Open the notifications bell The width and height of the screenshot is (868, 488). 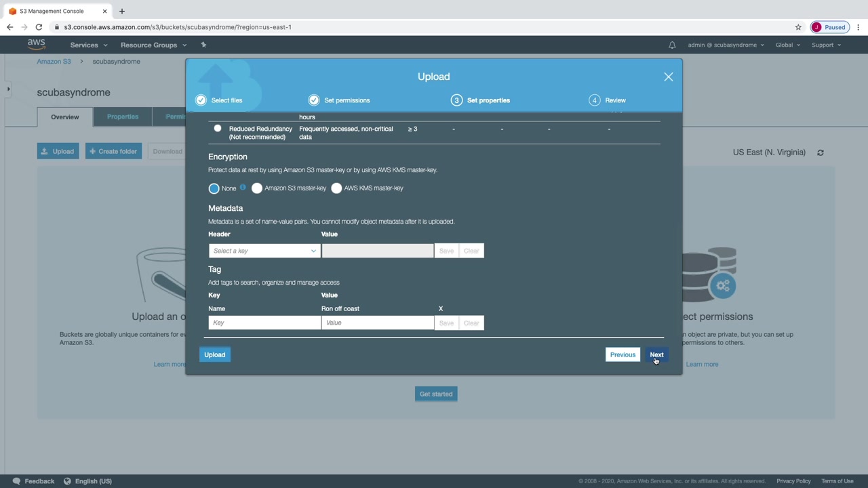point(672,45)
